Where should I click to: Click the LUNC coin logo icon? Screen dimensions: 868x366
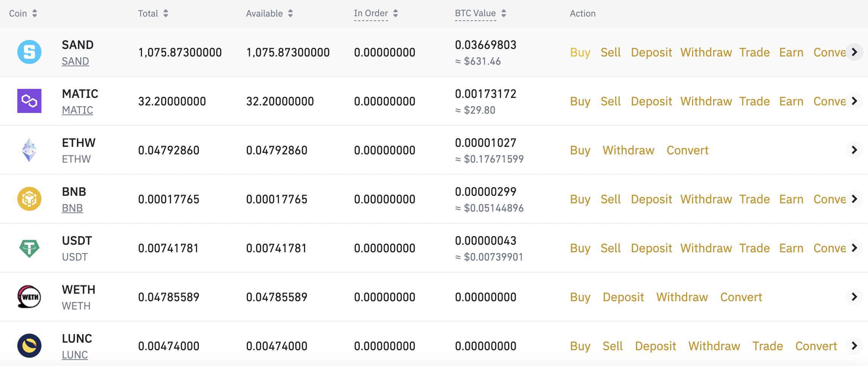click(x=29, y=346)
